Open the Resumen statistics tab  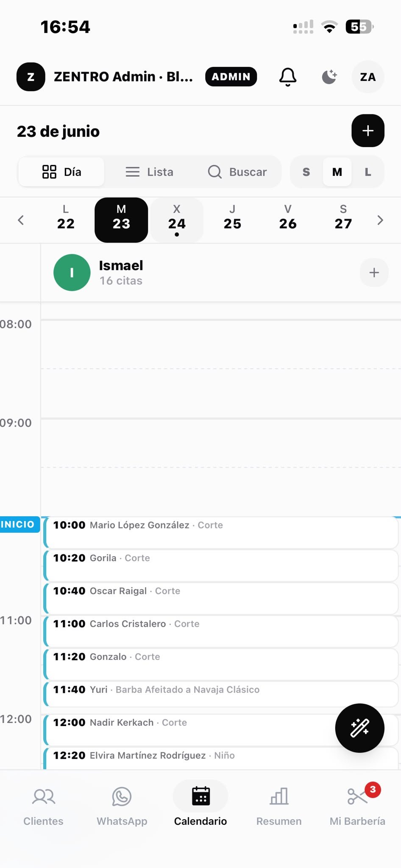pos(279,807)
